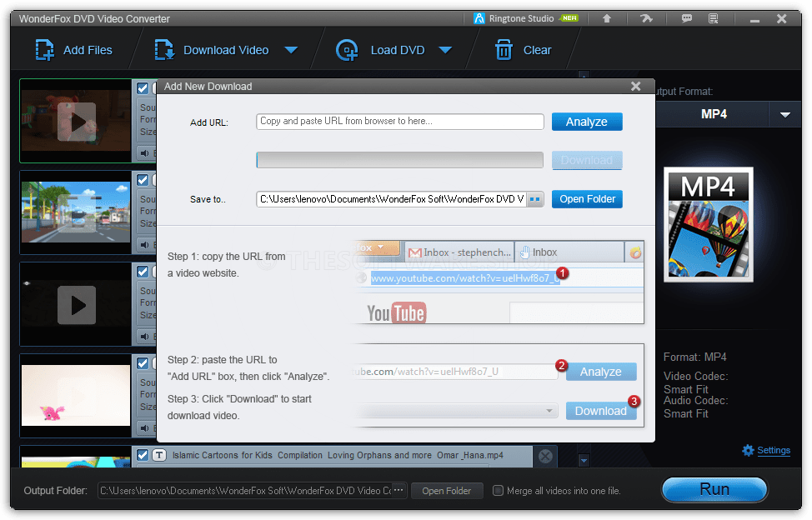Screen dimensions: 812x520
Task: Click the Download Video menu label
Action: 226,50
